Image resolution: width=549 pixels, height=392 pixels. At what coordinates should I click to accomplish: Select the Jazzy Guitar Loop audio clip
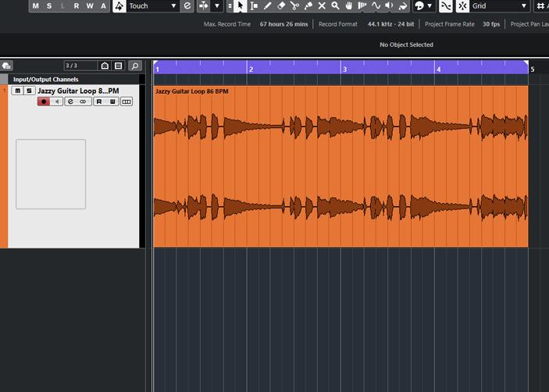click(340, 166)
